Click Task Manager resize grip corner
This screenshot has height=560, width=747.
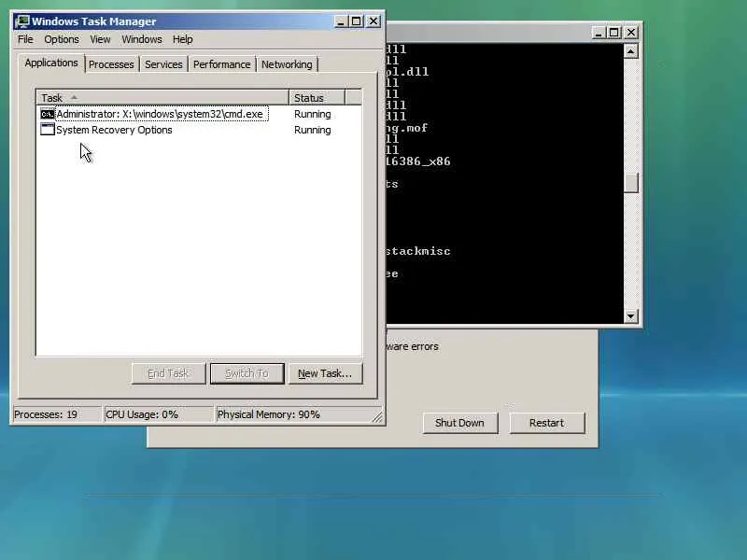pos(377,417)
